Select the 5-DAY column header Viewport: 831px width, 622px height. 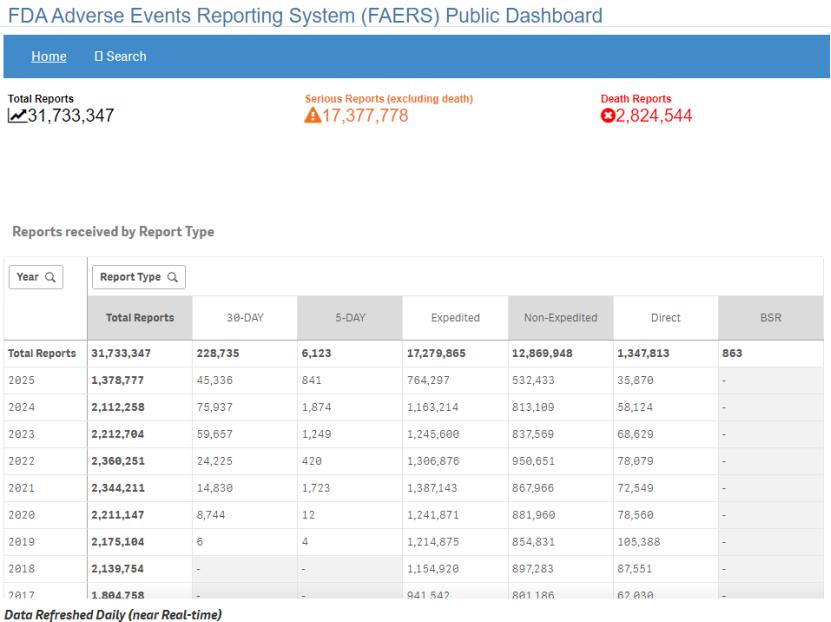350,317
